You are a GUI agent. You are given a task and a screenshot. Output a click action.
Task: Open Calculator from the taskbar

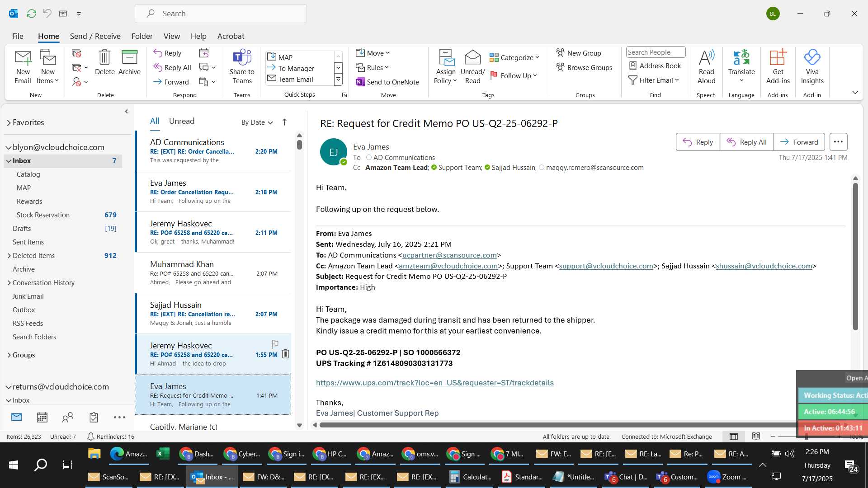coord(470,477)
